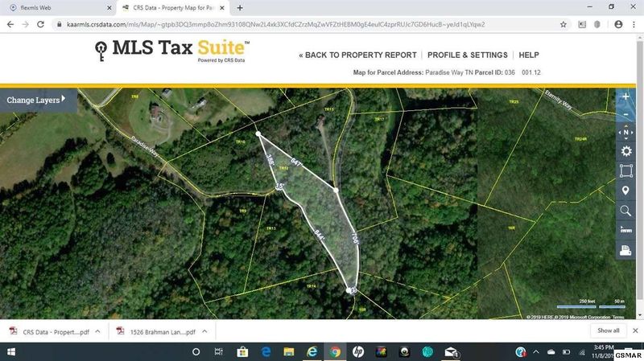
Task: Go back to the previous page
Action: [x=10, y=25]
